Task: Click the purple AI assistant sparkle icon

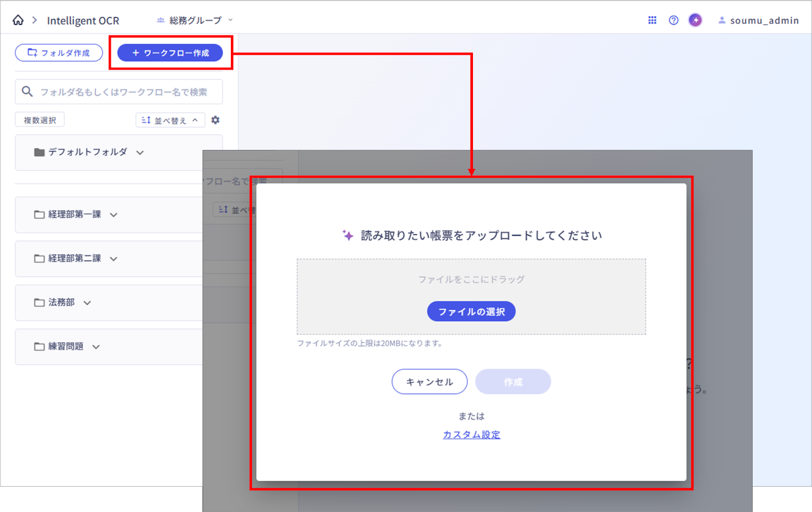Action: pos(695,20)
